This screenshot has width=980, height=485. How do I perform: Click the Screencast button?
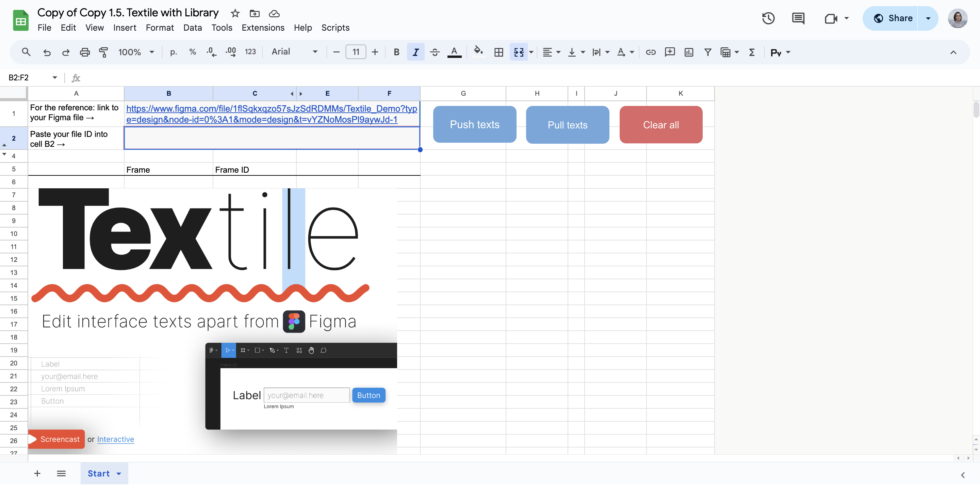pyautogui.click(x=56, y=439)
